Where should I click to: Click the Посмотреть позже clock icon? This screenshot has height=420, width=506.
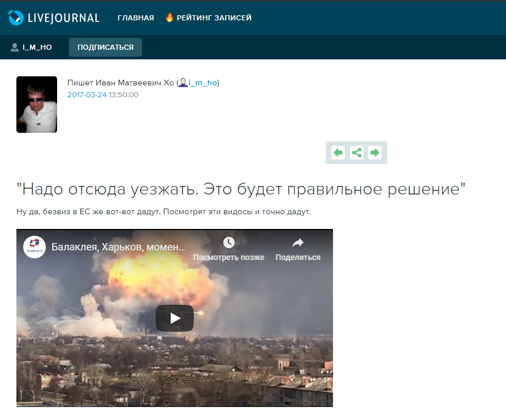click(228, 243)
